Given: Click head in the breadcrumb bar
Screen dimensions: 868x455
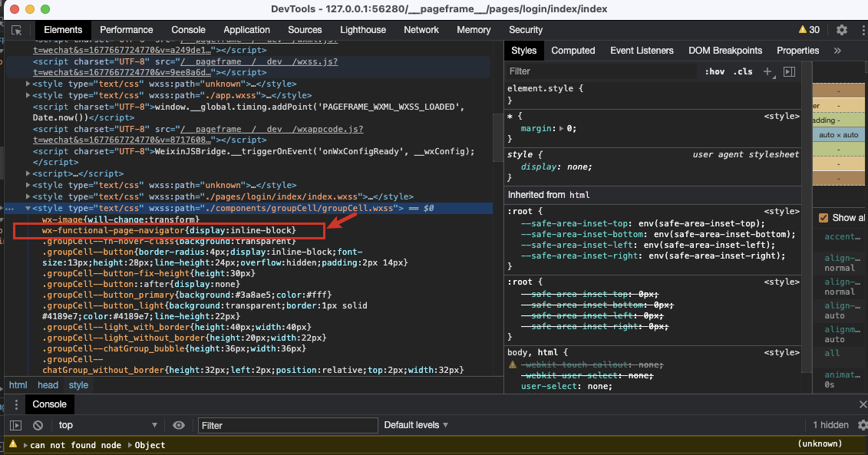Looking at the screenshot, I should [x=48, y=385].
